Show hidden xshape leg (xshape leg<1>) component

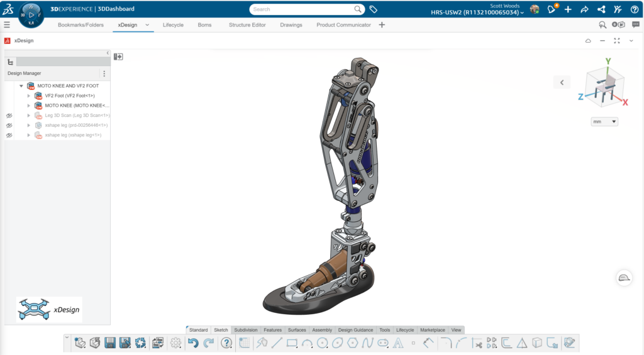point(9,135)
